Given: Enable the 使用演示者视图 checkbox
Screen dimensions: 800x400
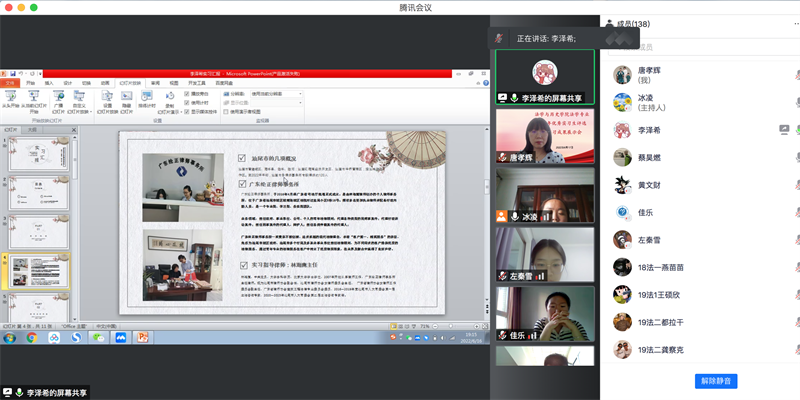Looking at the screenshot, I should pyautogui.click(x=226, y=112).
